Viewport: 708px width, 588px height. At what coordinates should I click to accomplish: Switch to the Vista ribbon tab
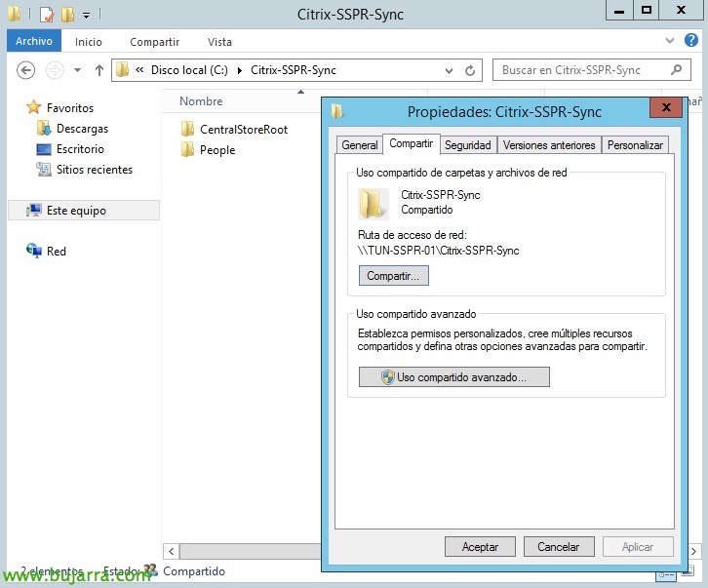coord(219,42)
